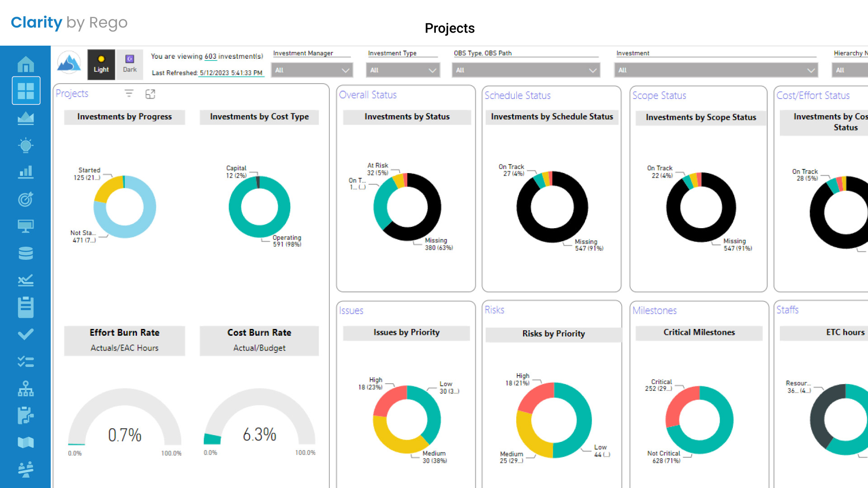Select the org chart hierarchy icon in sidebar
868x488 pixels.
tap(26, 388)
